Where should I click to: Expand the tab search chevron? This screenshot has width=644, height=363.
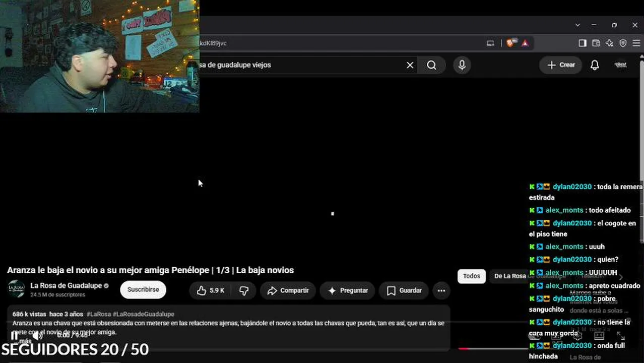tap(577, 25)
